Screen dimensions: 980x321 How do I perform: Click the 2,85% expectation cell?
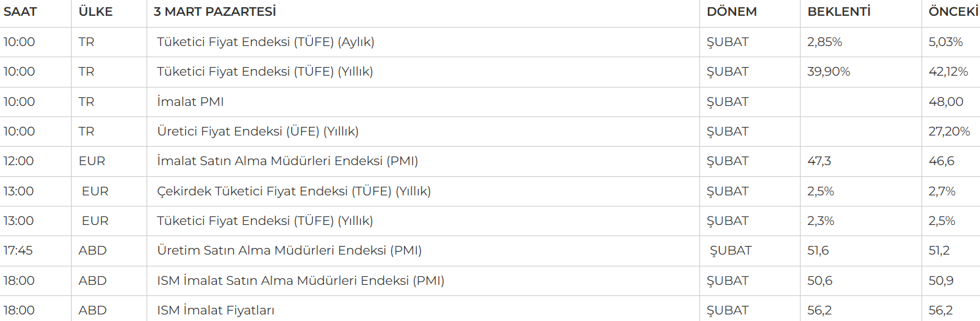point(824,42)
